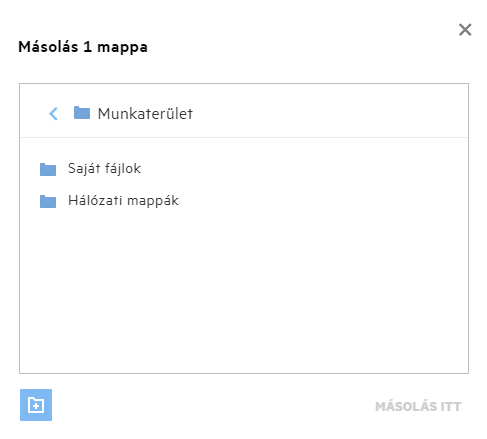
Task: Go back using the blue left chevron
Action: coord(53,114)
